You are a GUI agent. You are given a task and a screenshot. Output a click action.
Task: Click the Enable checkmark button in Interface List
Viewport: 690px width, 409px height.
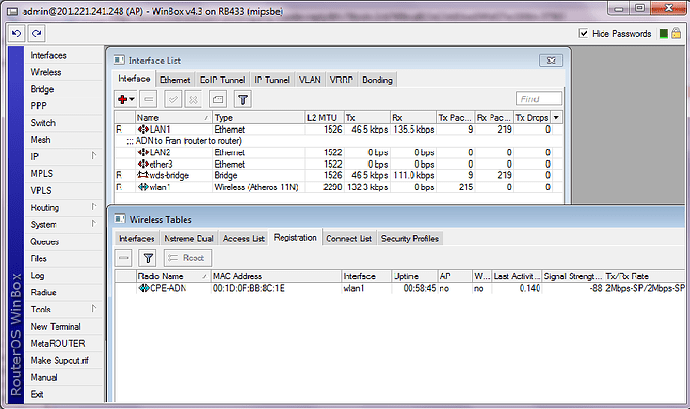point(173,99)
